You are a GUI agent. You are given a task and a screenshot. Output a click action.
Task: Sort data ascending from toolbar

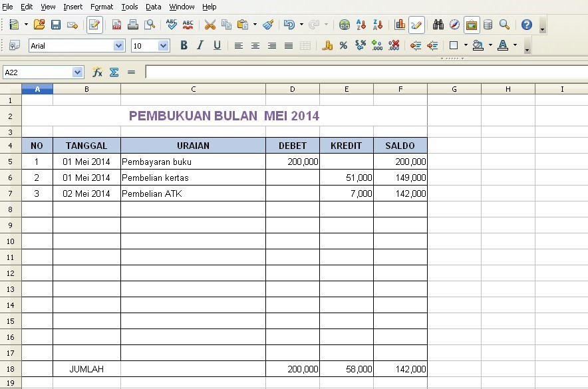coord(361,25)
